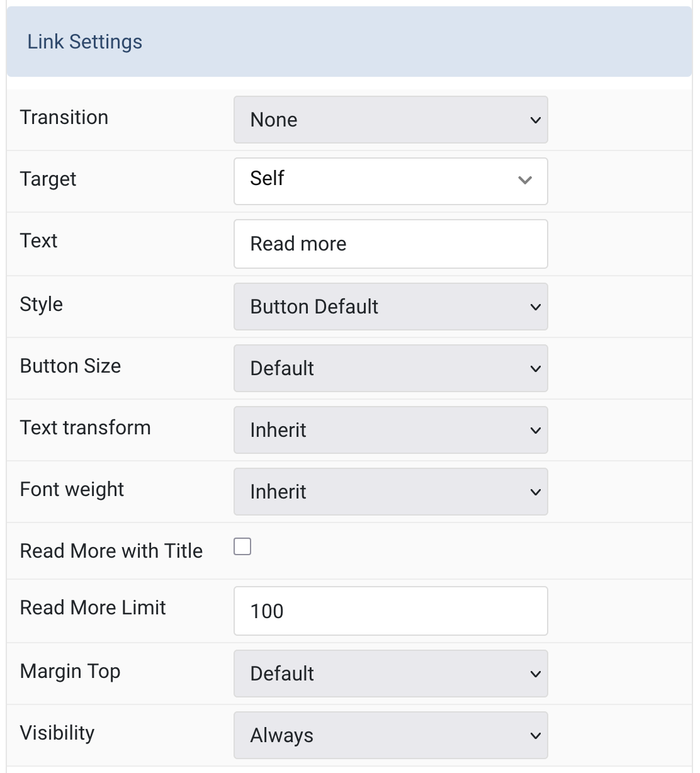Enable the Read More with Title checkbox
The height and width of the screenshot is (773, 700).
242,546
